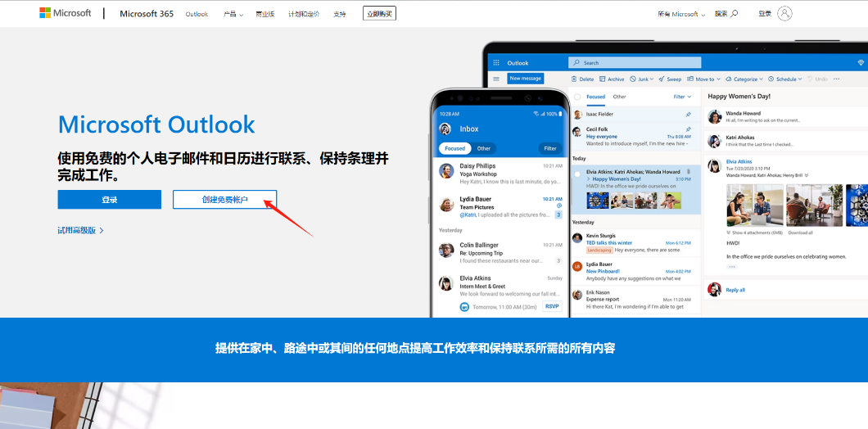Expand the 产品 dropdown in the top navigation

click(233, 14)
